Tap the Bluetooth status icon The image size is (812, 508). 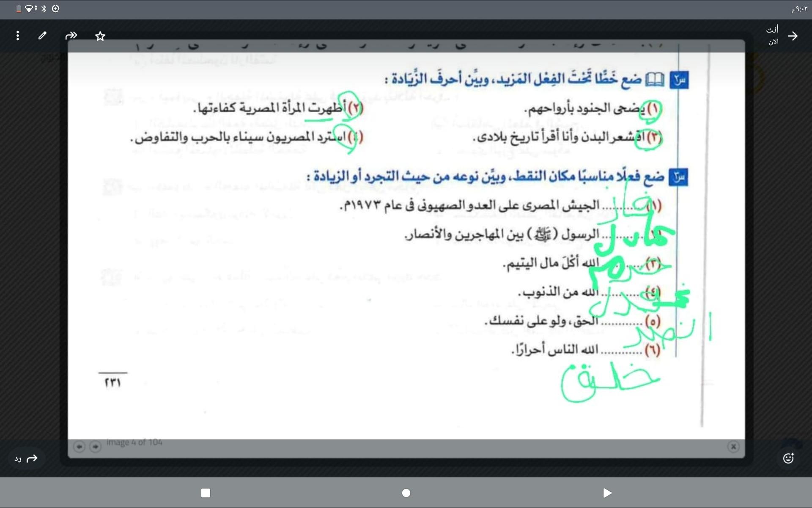(44, 8)
